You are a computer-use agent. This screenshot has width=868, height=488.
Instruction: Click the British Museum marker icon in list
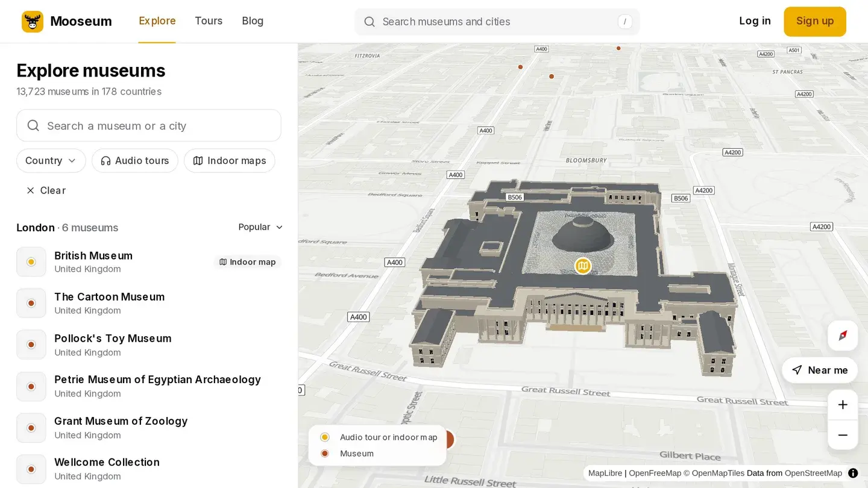click(31, 262)
